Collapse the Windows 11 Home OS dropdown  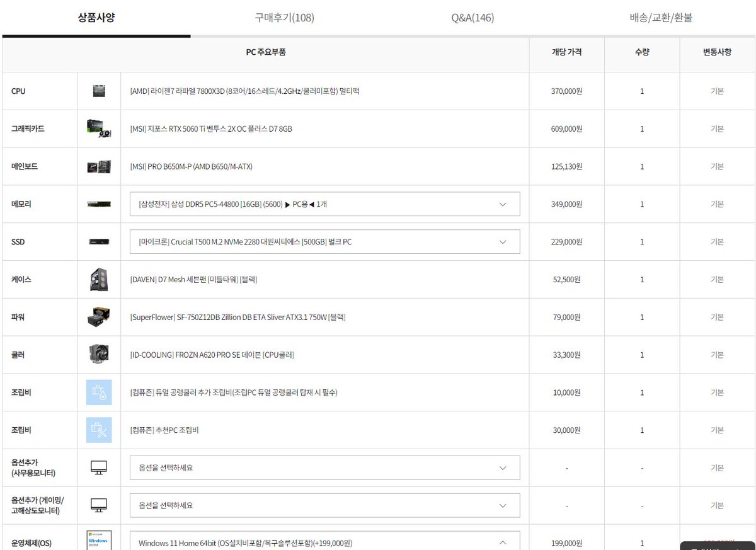[x=325, y=541]
